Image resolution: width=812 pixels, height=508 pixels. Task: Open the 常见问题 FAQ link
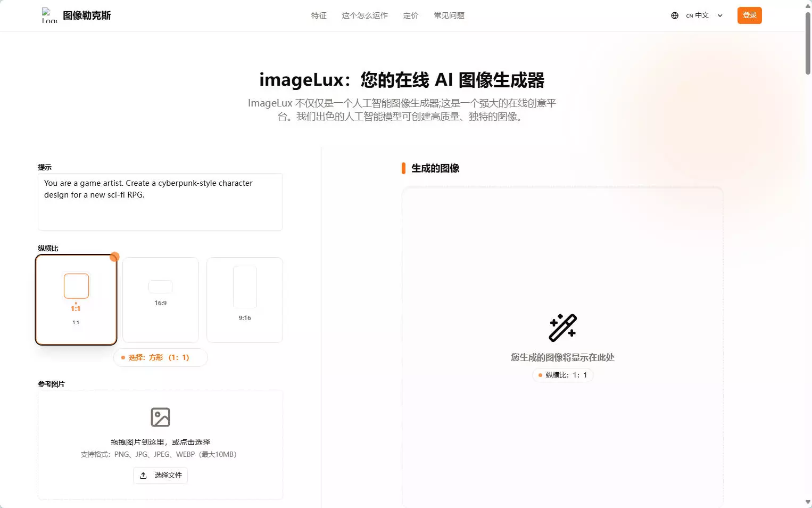449,15
